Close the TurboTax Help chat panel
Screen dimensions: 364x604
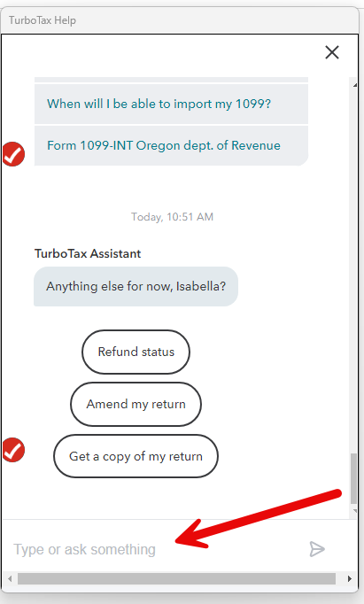coord(331,52)
